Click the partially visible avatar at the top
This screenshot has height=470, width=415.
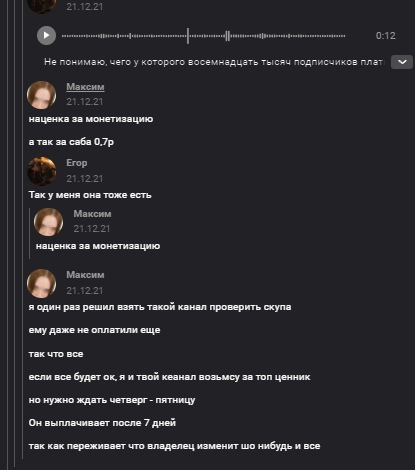[x=41, y=6]
